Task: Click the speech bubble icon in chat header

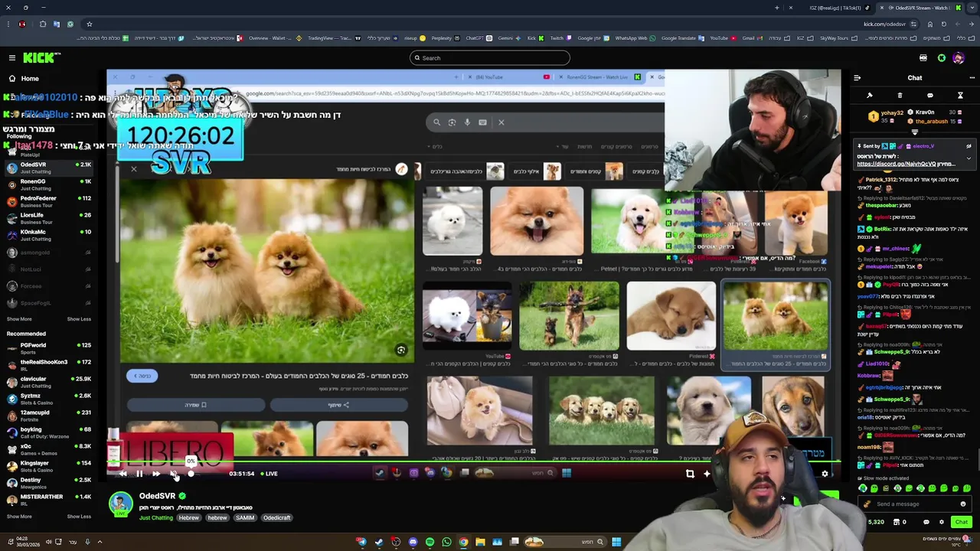Action: tap(930, 96)
